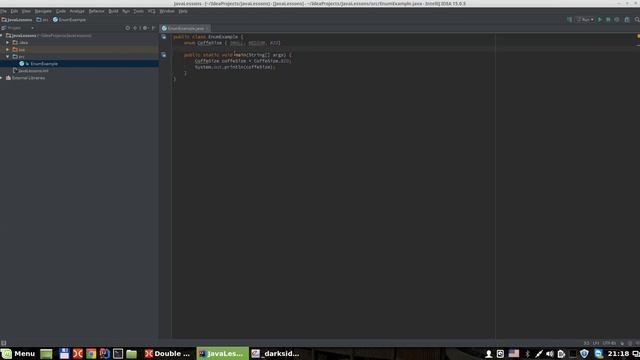Switch to Double taskbar window
This screenshot has height=360, width=640.
pos(168,353)
